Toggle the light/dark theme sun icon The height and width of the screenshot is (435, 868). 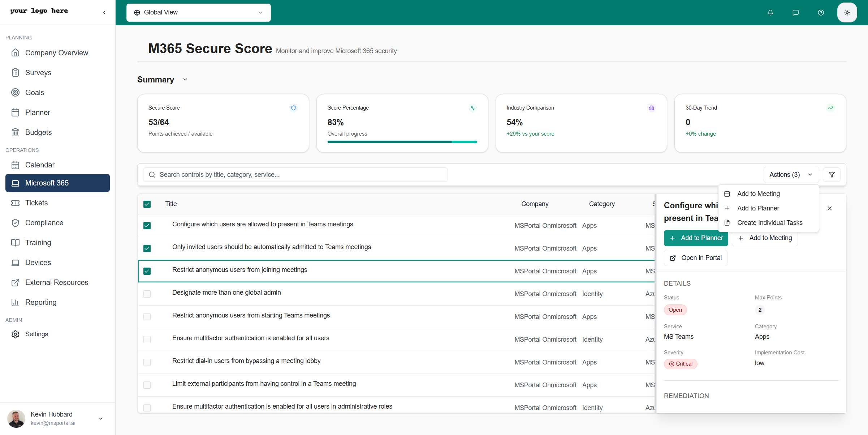click(x=847, y=12)
